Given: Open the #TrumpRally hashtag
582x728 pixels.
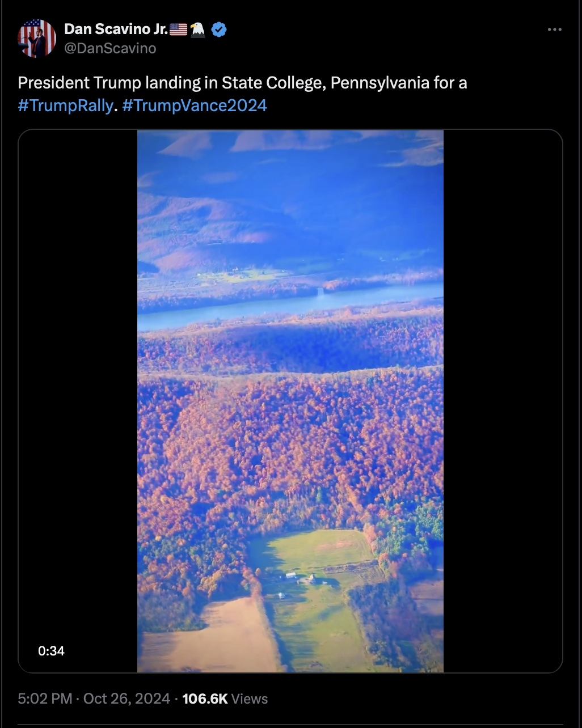Looking at the screenshot, I should coord(65,105).
